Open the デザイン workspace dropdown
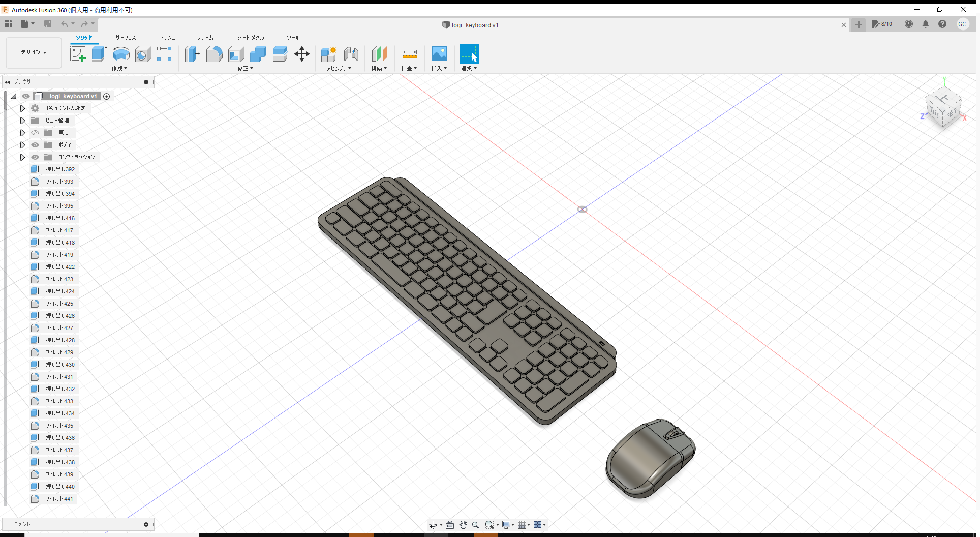Image resolution: width=980 pixels, height=537 pixels. click(x=33, y=52)
